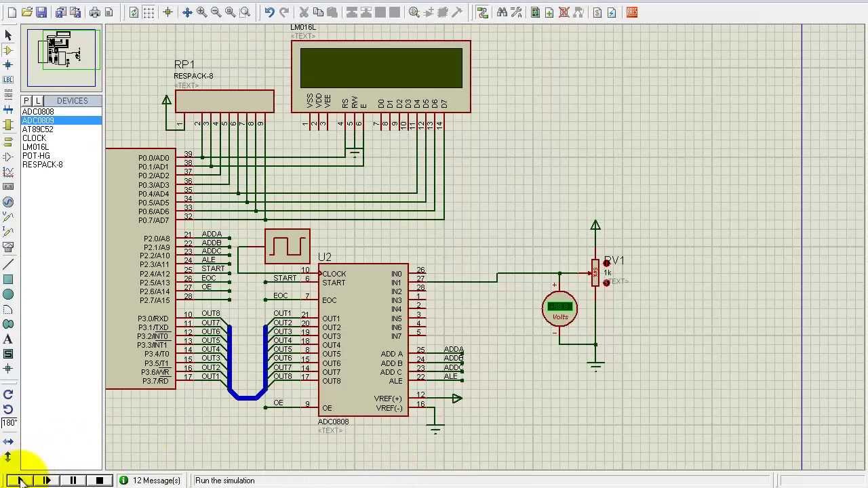Open the 12 Message(s) log
Image resolution: width=868 pixels, height=488 pixels.
[x=150, y=481]
